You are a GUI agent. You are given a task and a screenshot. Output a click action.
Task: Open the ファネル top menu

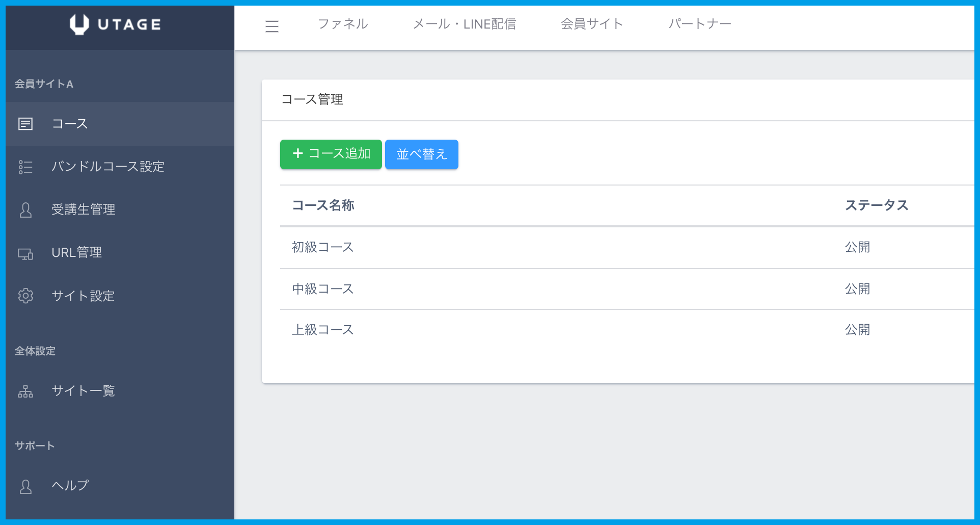[343, 24]
